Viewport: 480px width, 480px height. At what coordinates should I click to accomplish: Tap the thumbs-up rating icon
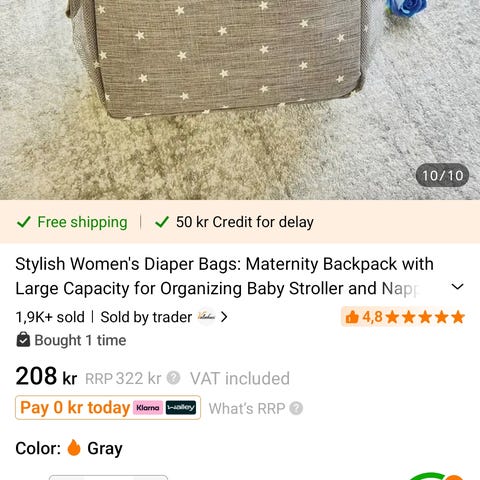coord(352,317)
